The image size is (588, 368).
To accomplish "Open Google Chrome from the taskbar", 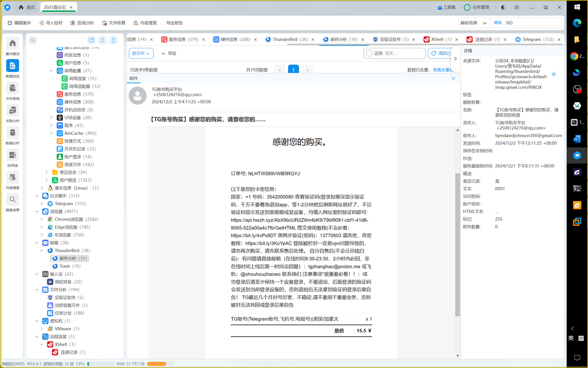I will coord(574,56).
